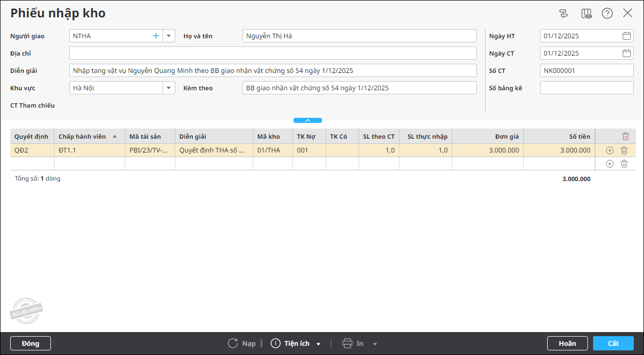Expand the Người giao dropdown arrow
Image resolution: width=644 pixels, height=355 pixels.
click(169, 36)
